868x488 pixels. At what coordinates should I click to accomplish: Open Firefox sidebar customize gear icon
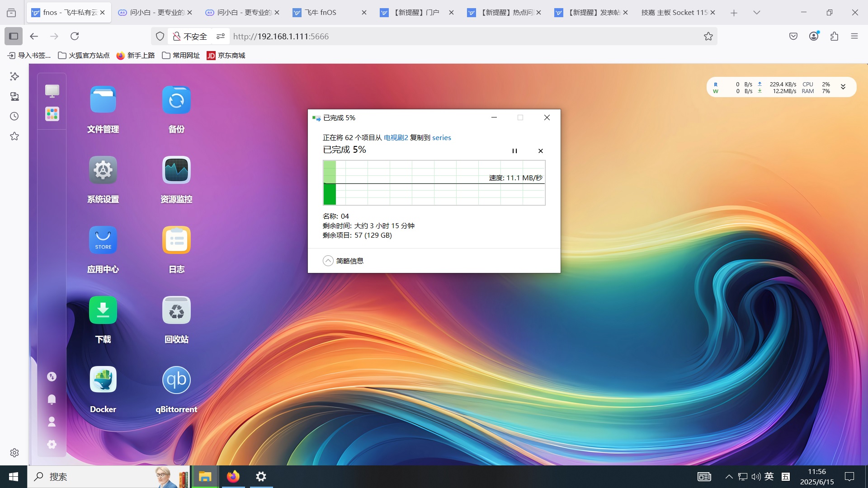coord(14,452)
